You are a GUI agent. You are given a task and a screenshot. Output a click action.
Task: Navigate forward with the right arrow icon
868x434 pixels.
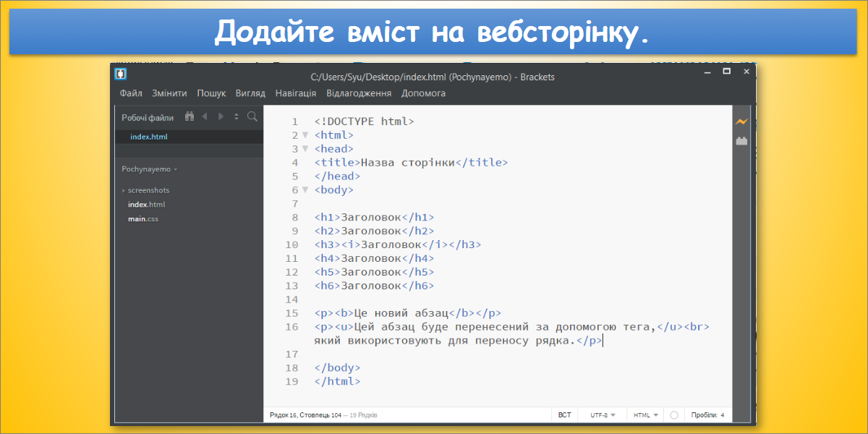pos(221,116)
